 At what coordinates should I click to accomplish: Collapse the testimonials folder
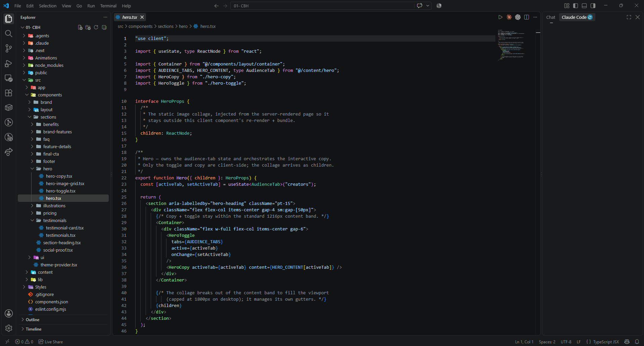point(32,220)
